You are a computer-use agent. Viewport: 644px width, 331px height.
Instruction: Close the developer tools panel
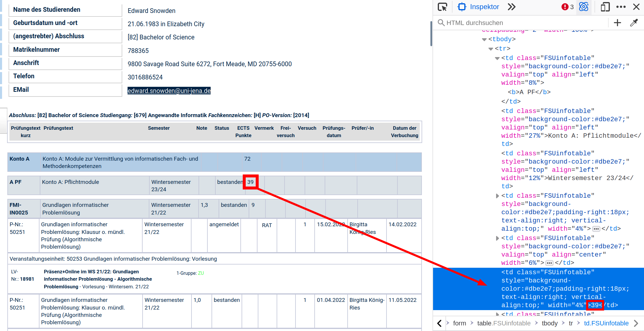click(636, 7)
